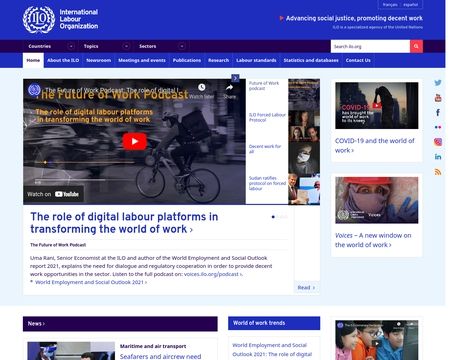Open Meetings and events menu
The width and height of the screenshot is (450, 360).
(142, 60)
